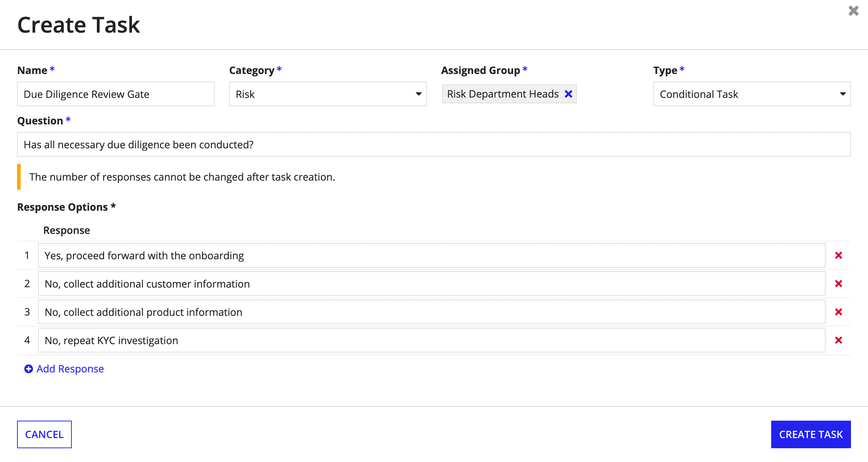
Task: Click the plus icon beside Add Response
Action: pyautogui.click(x=28, y=369)
